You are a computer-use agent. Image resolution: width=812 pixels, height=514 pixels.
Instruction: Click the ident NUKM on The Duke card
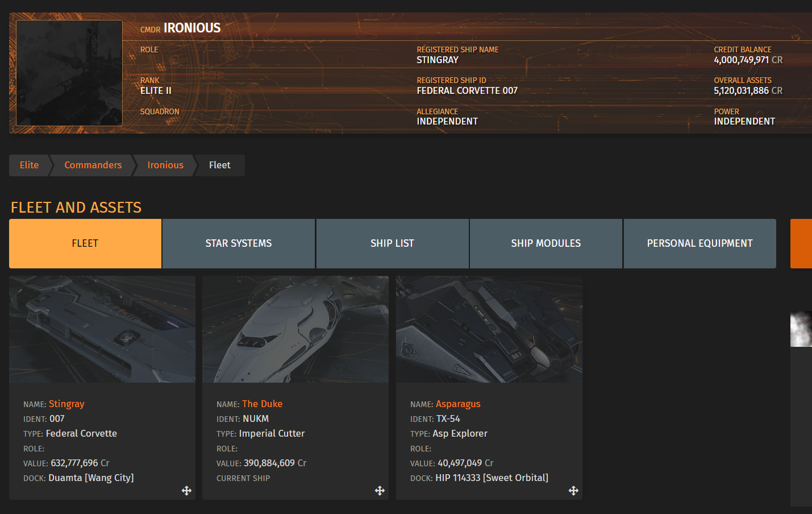256,418
